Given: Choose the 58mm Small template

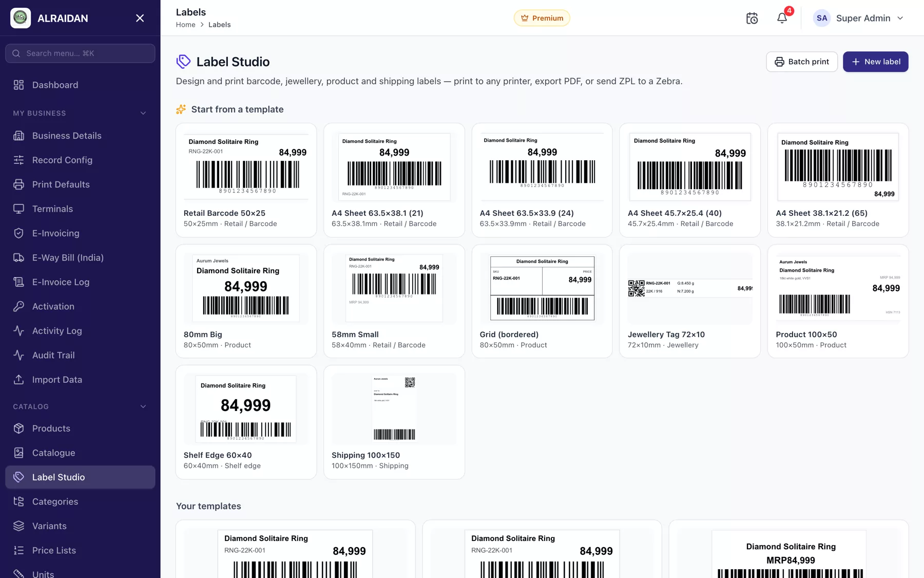Looking at the screenshot, I should click(394, 301).
